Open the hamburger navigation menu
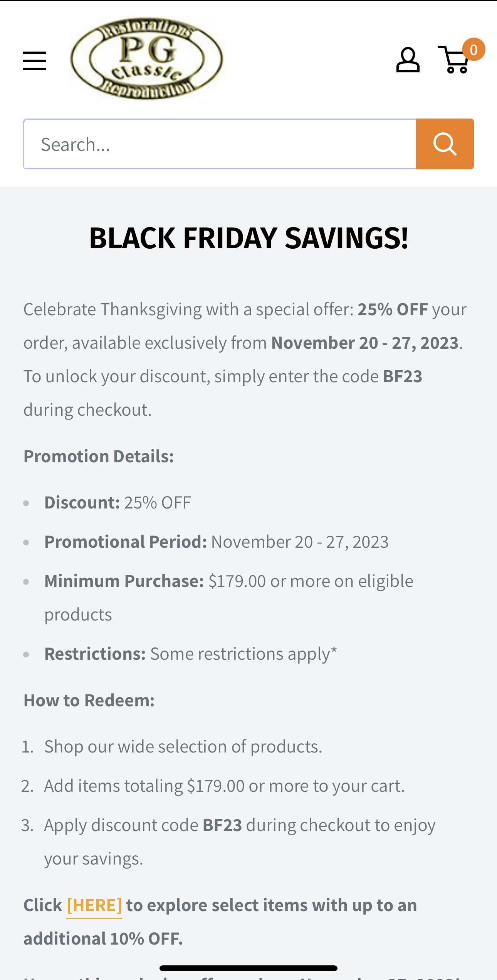Viewport: 497px width, 980px height. pos(35,61)
